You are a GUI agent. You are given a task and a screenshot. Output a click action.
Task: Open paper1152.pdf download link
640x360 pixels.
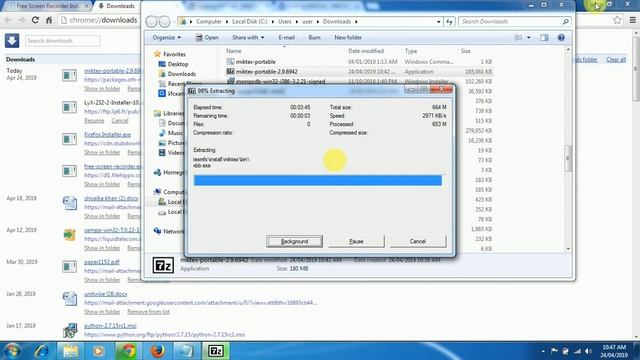pos(102,262)
